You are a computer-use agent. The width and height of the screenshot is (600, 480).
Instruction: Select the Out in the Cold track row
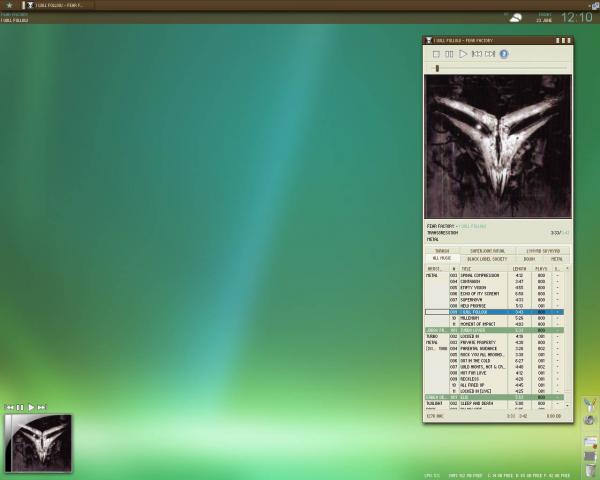[x=494, y=361]
